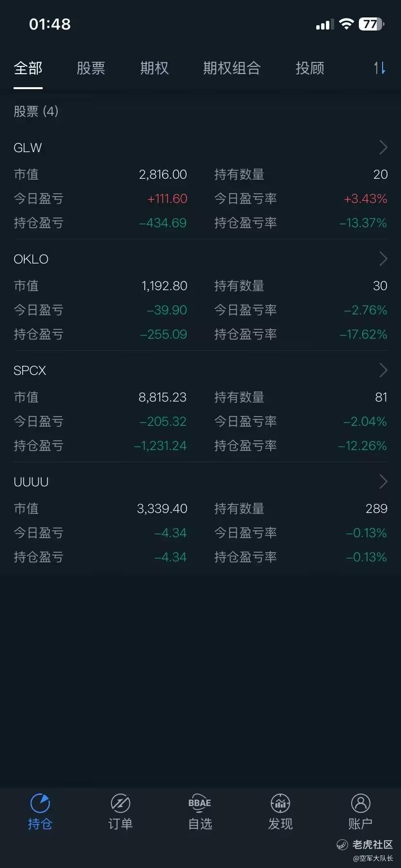Open the 订单 orders icon
Viewport: 401px width, 868px height.
[120, 804]
